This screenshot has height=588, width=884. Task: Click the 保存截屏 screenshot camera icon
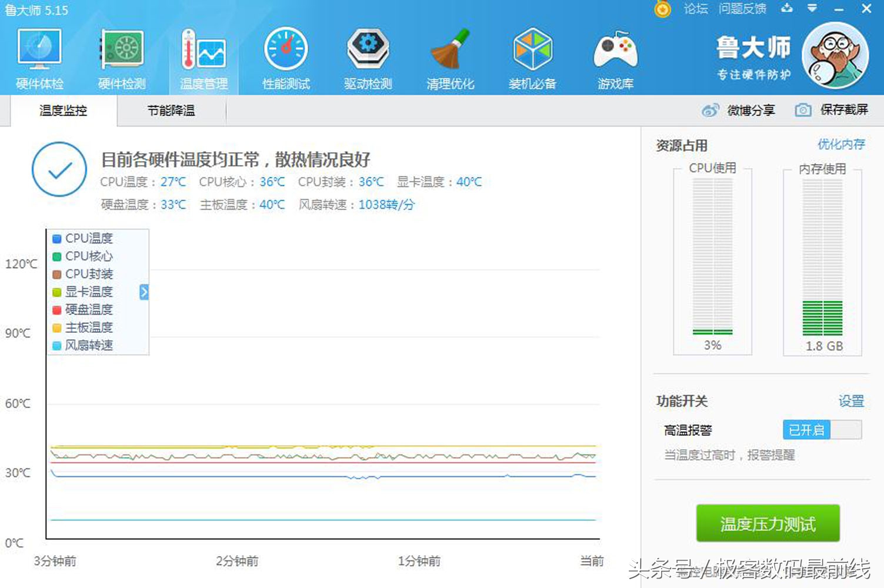point(803,110)
